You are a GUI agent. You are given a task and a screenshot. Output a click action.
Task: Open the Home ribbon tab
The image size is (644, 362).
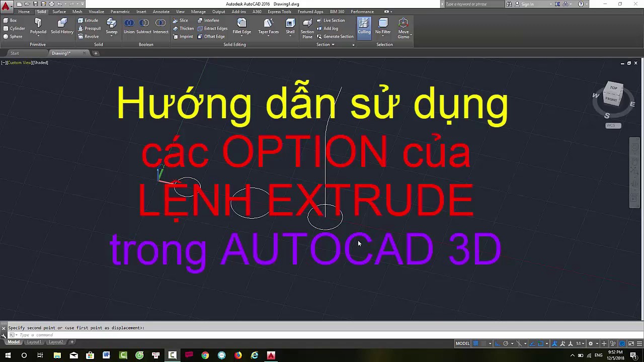click(24, 12)
